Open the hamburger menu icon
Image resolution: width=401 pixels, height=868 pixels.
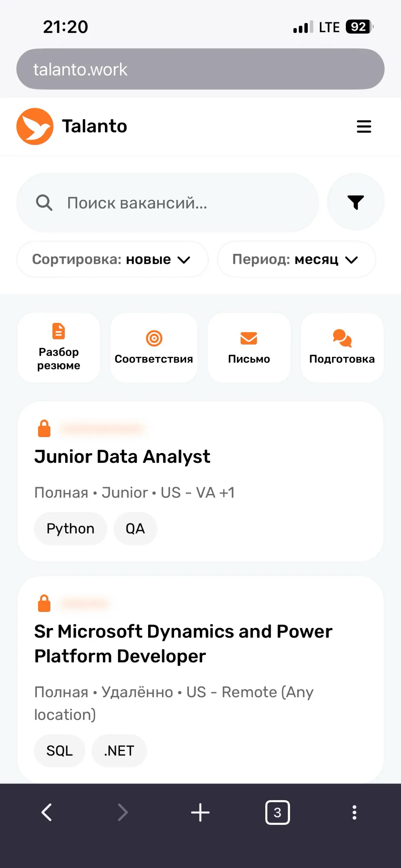364,126
